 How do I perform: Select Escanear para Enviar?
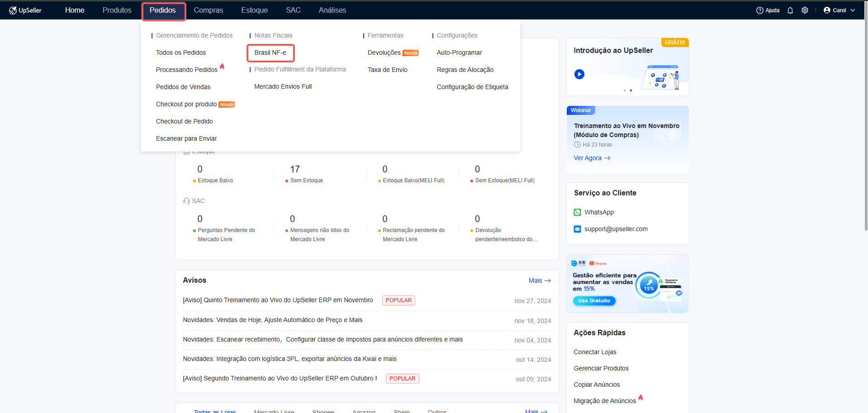pyautogui.click(x=186, y=138)
